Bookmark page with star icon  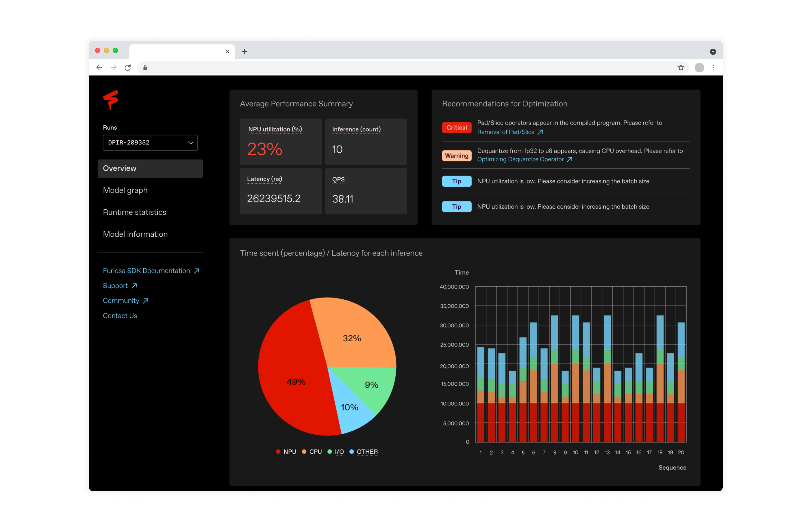coord(681,67)
